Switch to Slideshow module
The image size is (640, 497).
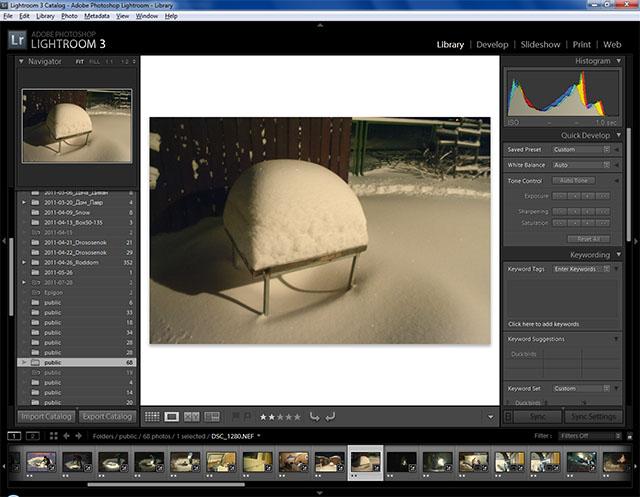pyautogui.click(x=540, y=44)
